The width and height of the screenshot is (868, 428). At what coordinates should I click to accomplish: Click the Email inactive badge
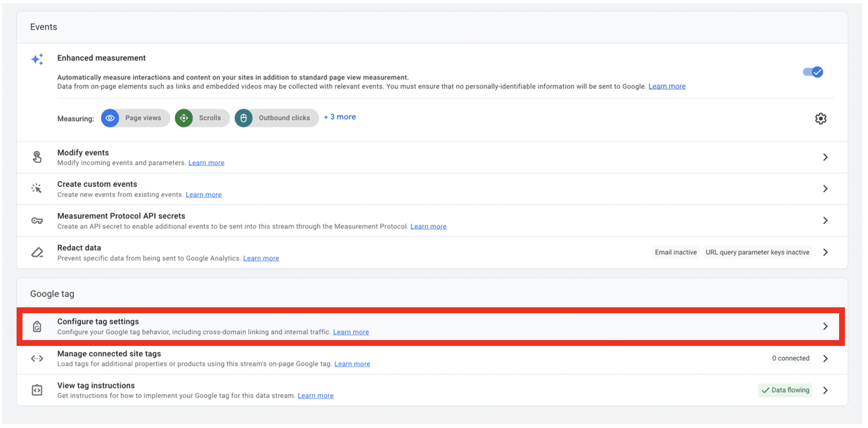point(676,253)
